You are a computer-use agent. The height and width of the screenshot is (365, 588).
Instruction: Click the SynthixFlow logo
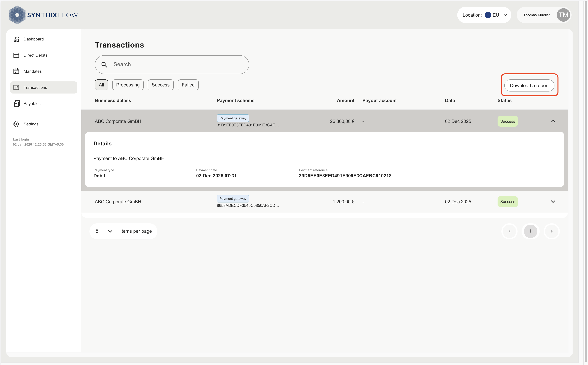[x=43, y=15]
